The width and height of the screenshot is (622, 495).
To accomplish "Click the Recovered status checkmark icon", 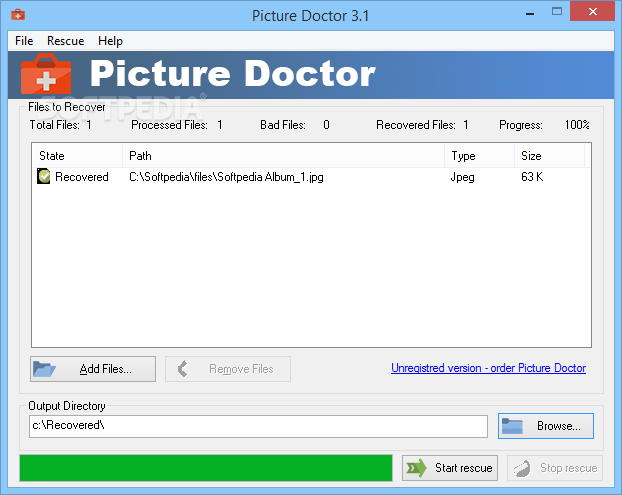I will pos(44,177).
